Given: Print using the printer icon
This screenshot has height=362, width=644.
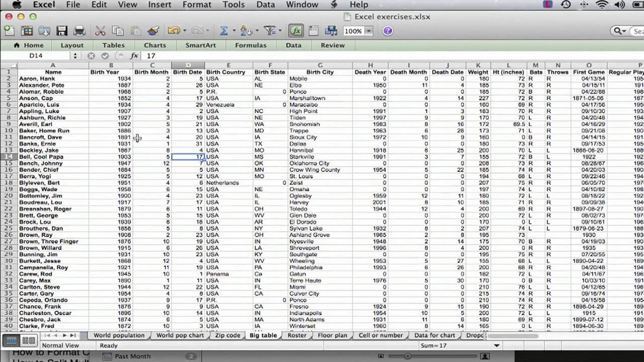Looking at the screenshot, I should tap(79, 31).
